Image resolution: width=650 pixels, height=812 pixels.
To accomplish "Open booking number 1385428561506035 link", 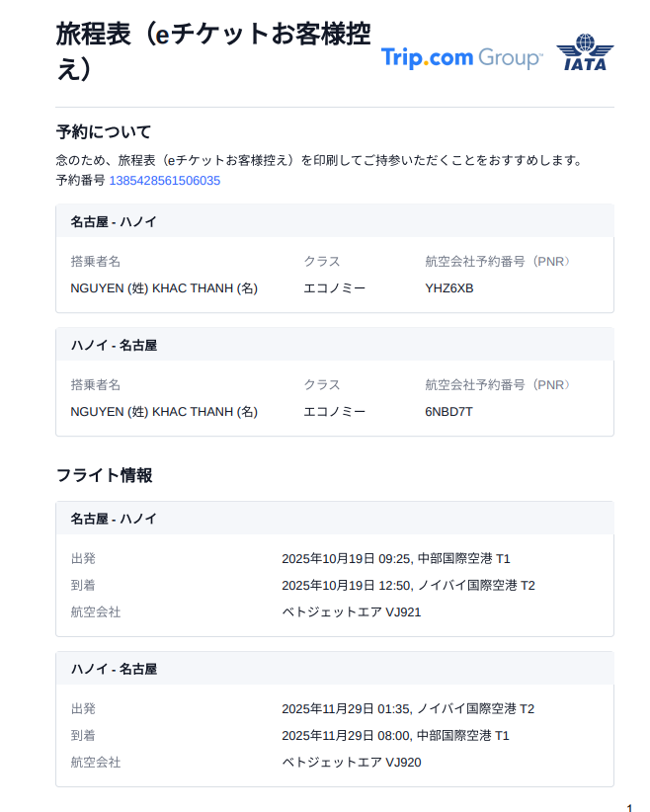I will click(x=164, y=181).
